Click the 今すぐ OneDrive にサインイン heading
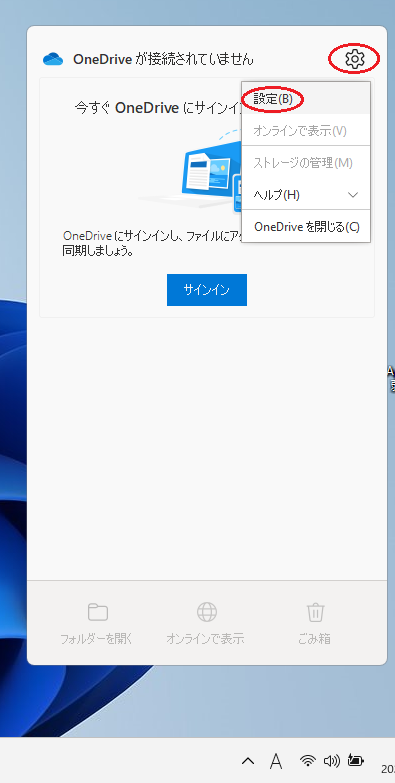This screenshot has width=395, height=783. point(158,108)
